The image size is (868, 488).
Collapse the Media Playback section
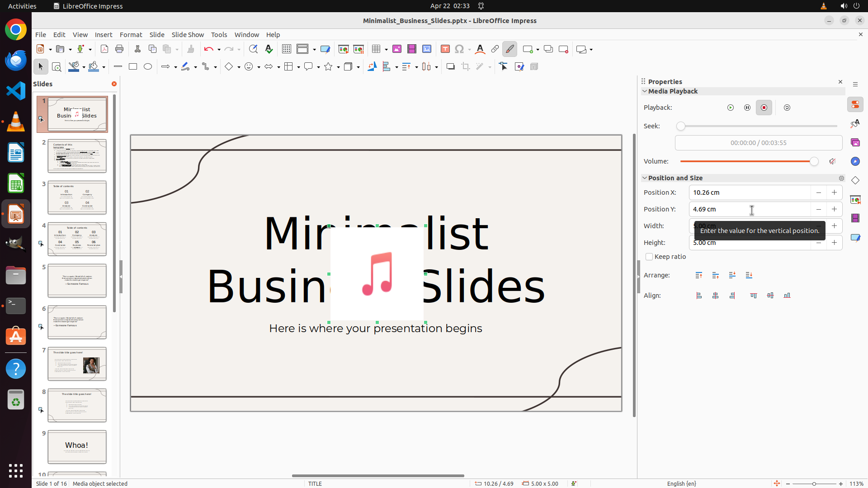[x=645, y=91]
